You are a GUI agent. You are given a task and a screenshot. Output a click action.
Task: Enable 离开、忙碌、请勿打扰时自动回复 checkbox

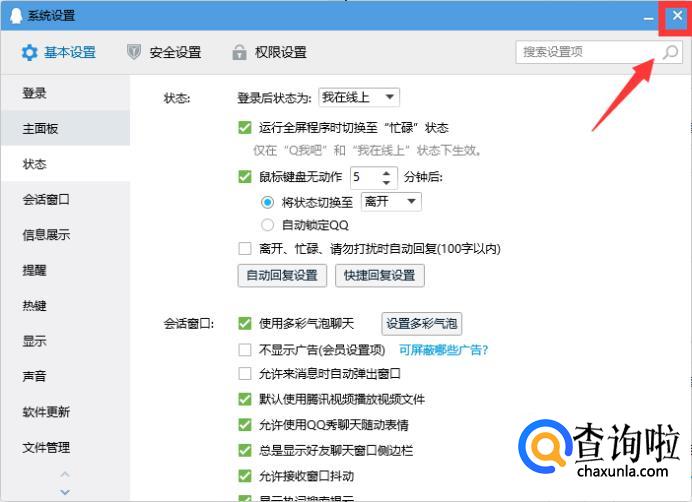tap(244, 248)
